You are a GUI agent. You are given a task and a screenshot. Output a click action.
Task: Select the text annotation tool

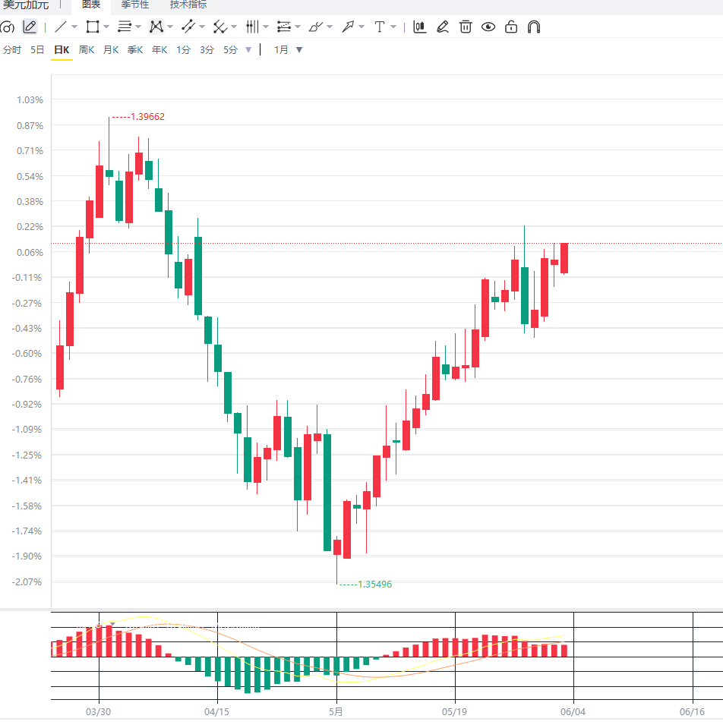(380, 27)
